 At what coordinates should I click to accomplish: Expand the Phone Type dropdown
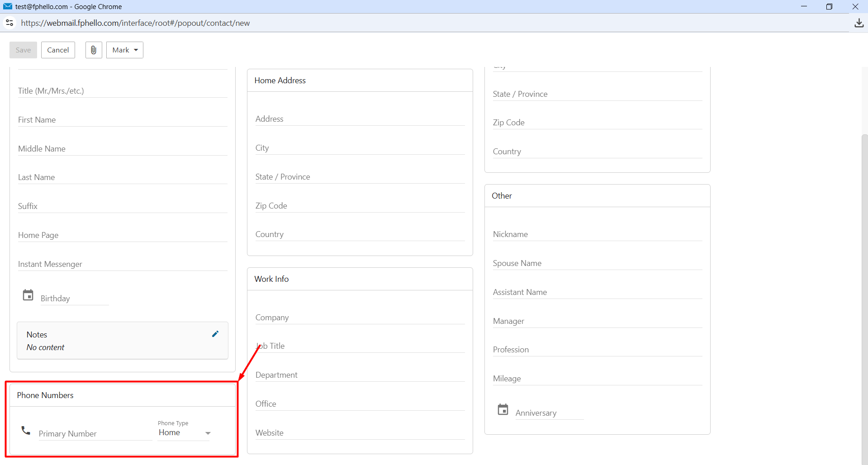point(185,433)
